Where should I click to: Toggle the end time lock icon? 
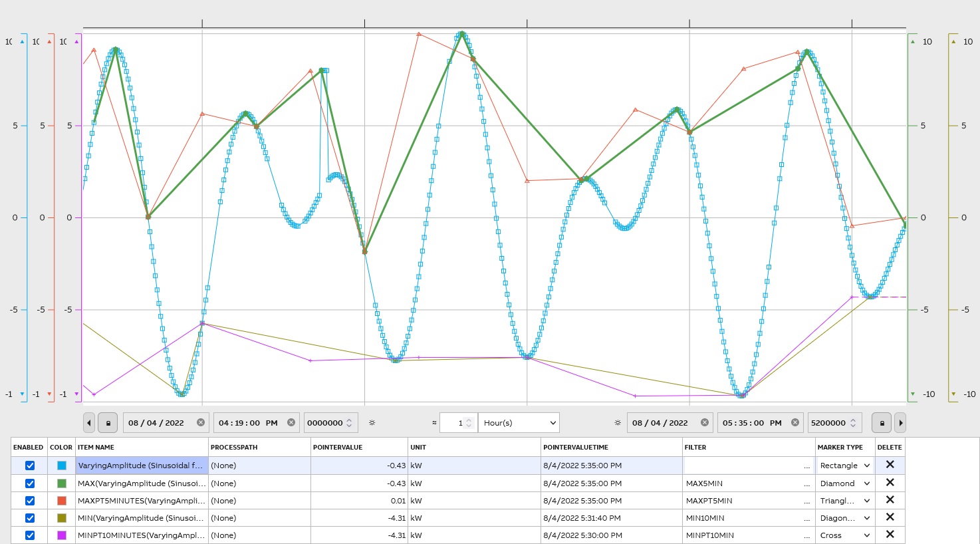[x=882, y=423]
